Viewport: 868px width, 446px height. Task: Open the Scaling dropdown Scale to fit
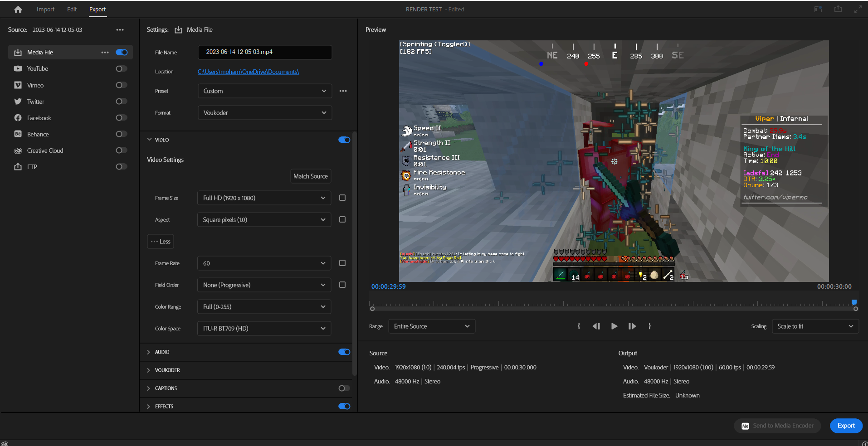(x=814, y=326)
